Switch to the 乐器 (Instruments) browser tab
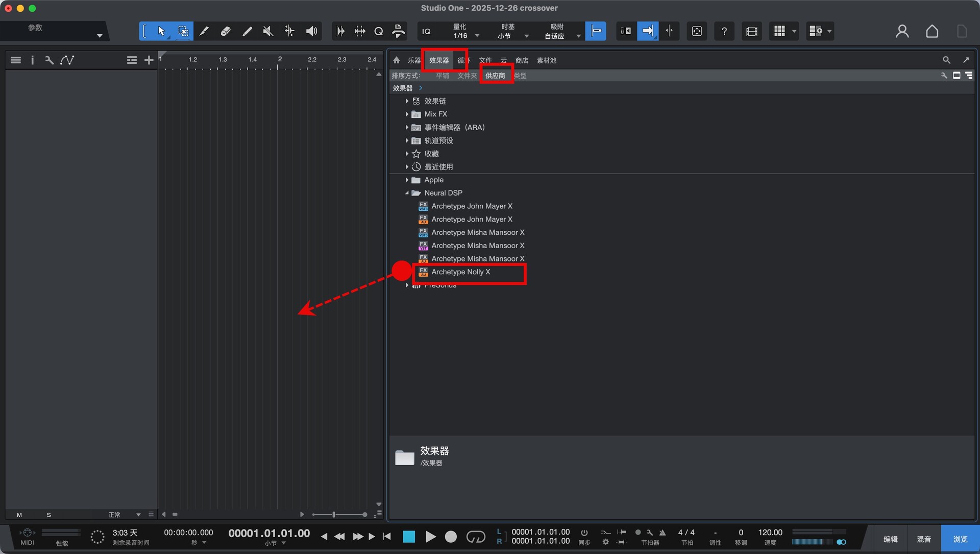The image size is (980, 554). pyautogui.click(x=414, y=60)
